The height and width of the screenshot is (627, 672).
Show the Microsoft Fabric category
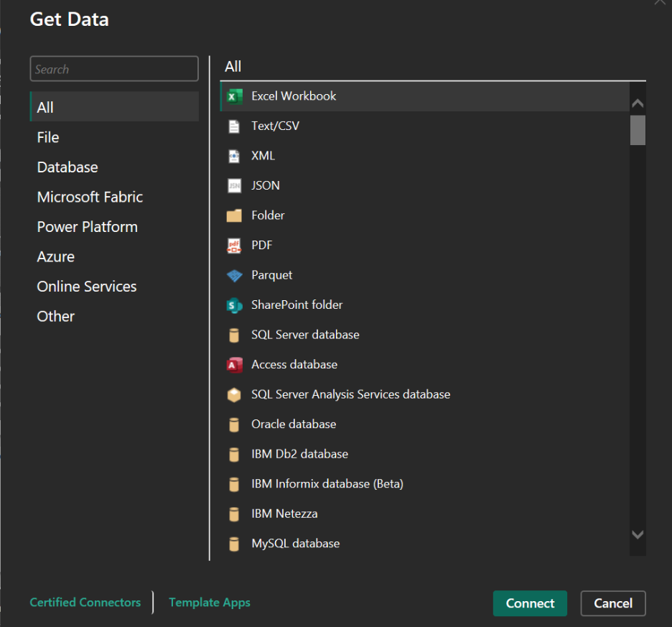coord(90,197)
